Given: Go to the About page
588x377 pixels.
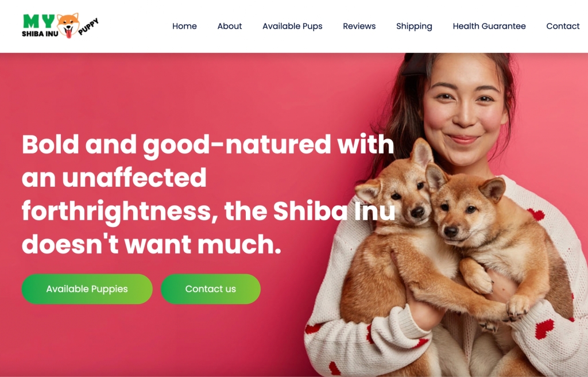Looking at the screenshot, I should click(230, 26).
